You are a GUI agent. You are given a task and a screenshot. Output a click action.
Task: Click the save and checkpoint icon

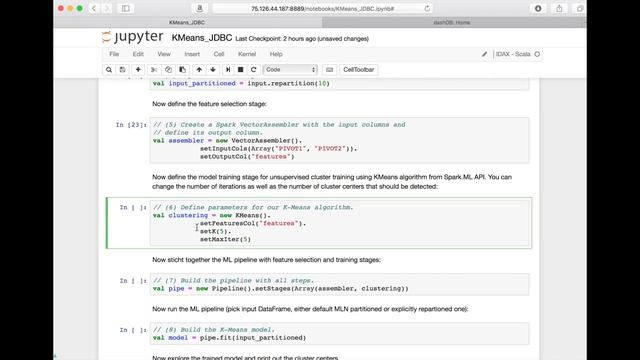tap(122, 70)
